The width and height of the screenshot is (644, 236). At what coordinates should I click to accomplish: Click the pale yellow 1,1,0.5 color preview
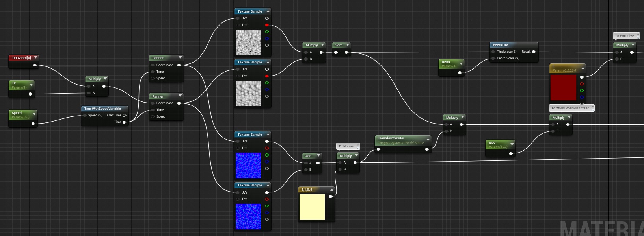click(312, 207)
